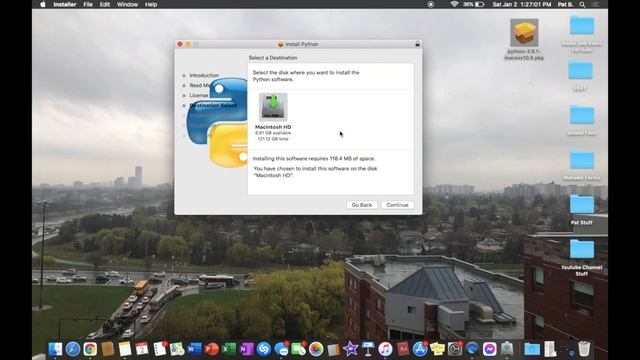Open the App Store from the Dock
This screenshot has width=640, height=360.
point(420,349)
